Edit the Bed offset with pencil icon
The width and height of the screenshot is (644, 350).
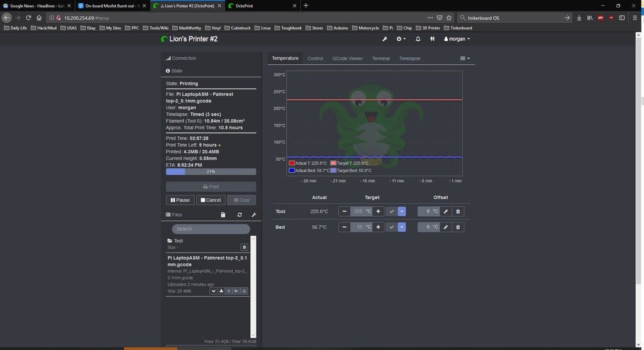446,227
